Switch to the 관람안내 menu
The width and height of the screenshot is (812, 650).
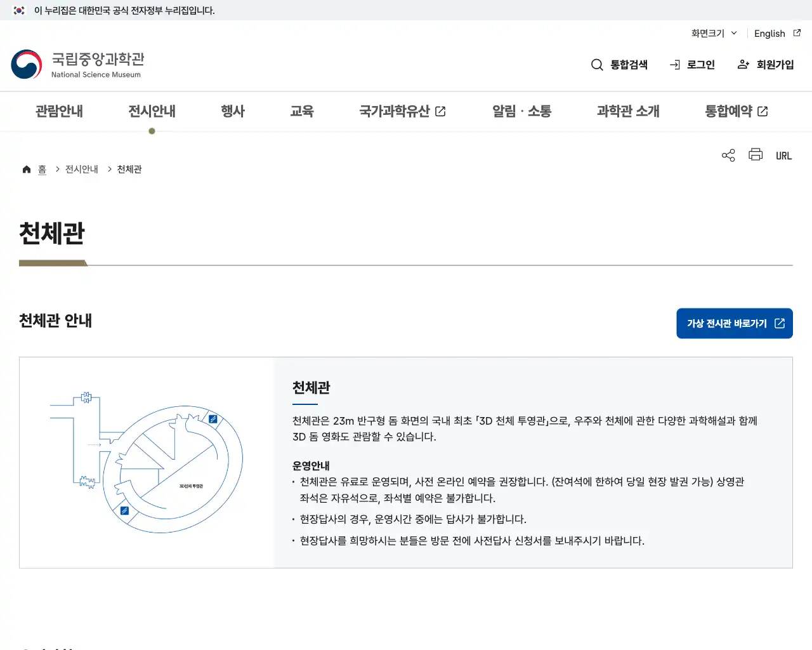point(58,111)
